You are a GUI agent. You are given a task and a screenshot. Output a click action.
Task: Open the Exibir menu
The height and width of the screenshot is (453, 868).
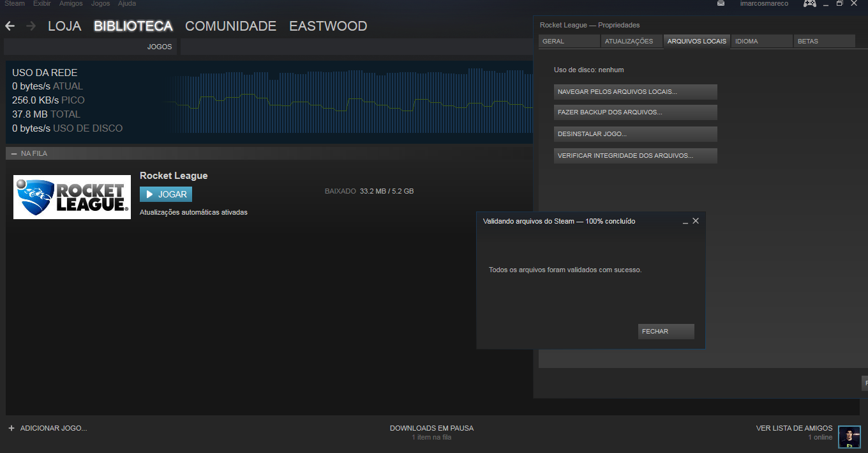(x=42, y=4)
